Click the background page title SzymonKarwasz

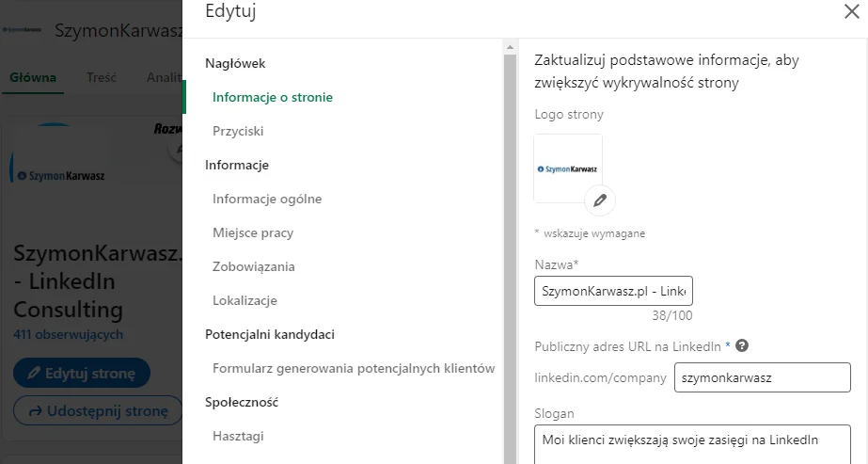click(x=118, y=30)
